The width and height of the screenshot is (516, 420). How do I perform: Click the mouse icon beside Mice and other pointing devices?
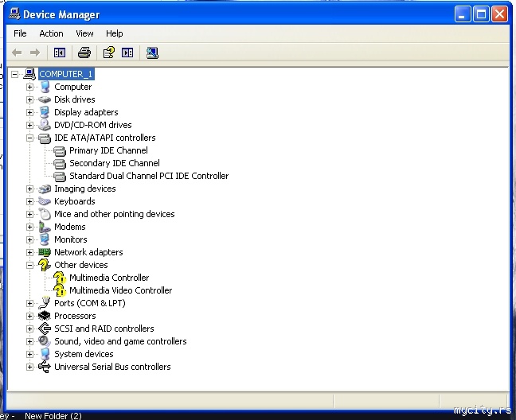45,214
